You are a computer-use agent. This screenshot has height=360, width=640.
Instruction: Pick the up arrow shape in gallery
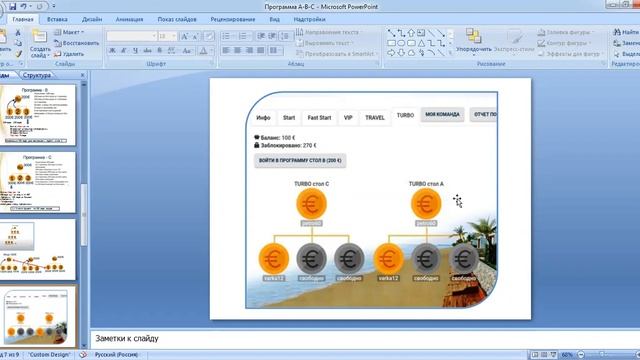[x=411, y=33]
